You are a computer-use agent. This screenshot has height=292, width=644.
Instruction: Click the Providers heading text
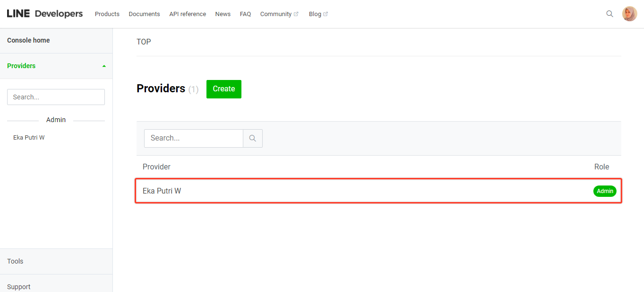click(x=161, y=88)
